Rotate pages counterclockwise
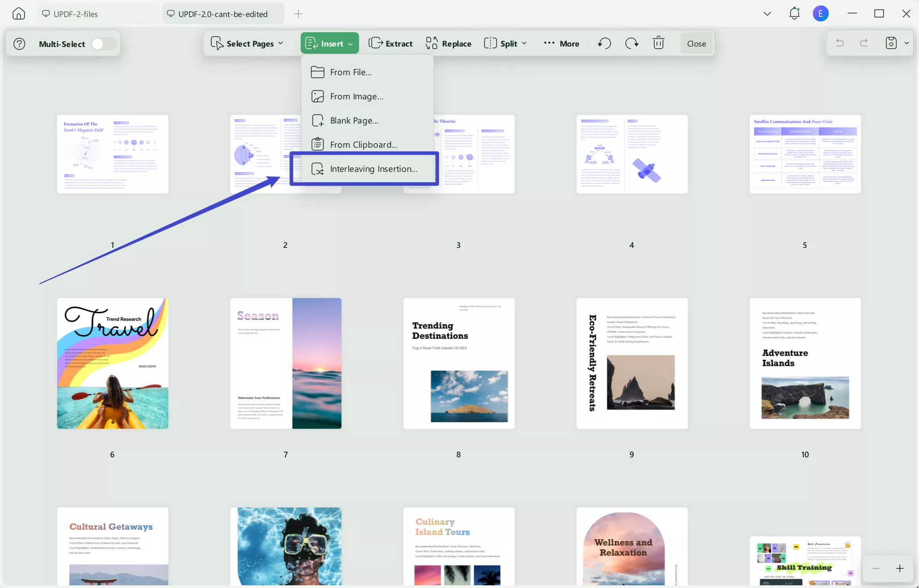Image resolution: width=919 pixels, height=588 pixels. coord(604,43)
